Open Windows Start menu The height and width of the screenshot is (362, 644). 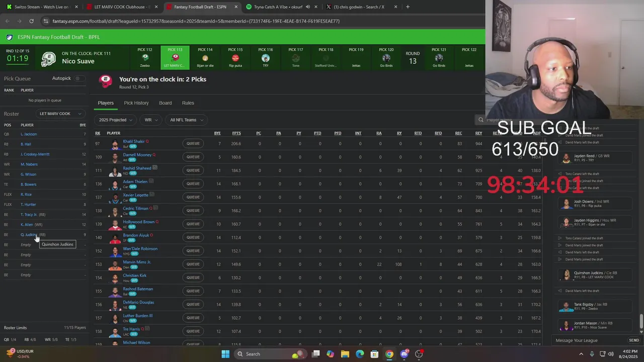point(225,354)
